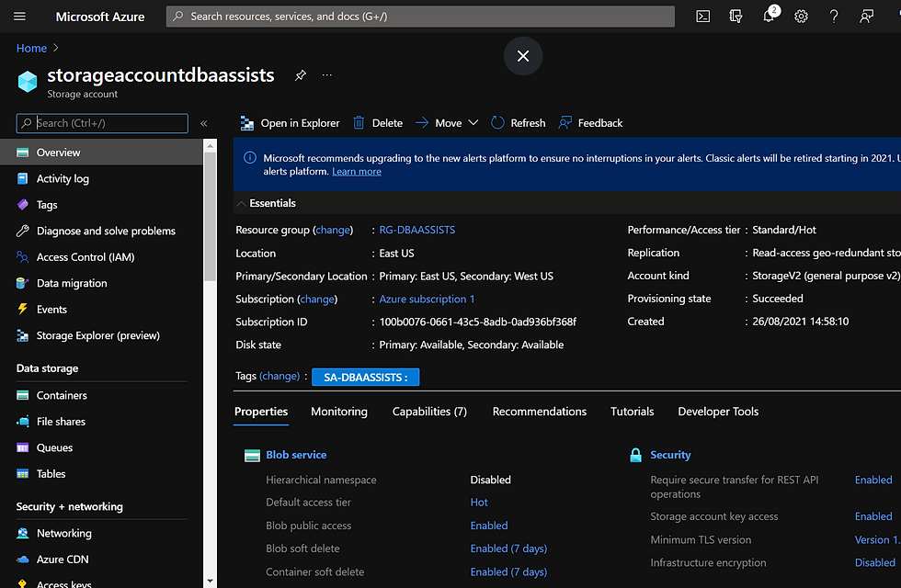The width and height of the screenshot is (901, 588).
Task: Click the breadcrumb chevron after Home
Action: click(56, 48)
